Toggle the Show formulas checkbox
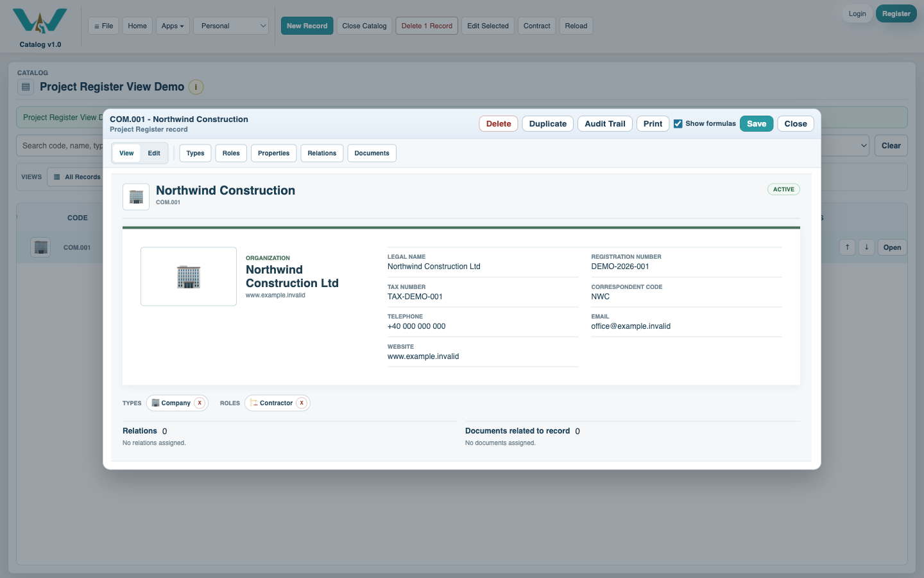 click(x=678, y=124)
